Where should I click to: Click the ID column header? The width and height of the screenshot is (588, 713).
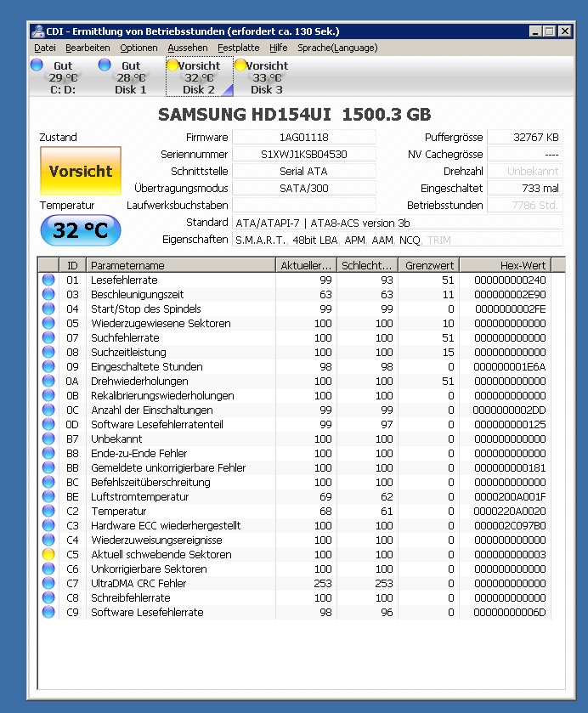(x=72, y=265)
